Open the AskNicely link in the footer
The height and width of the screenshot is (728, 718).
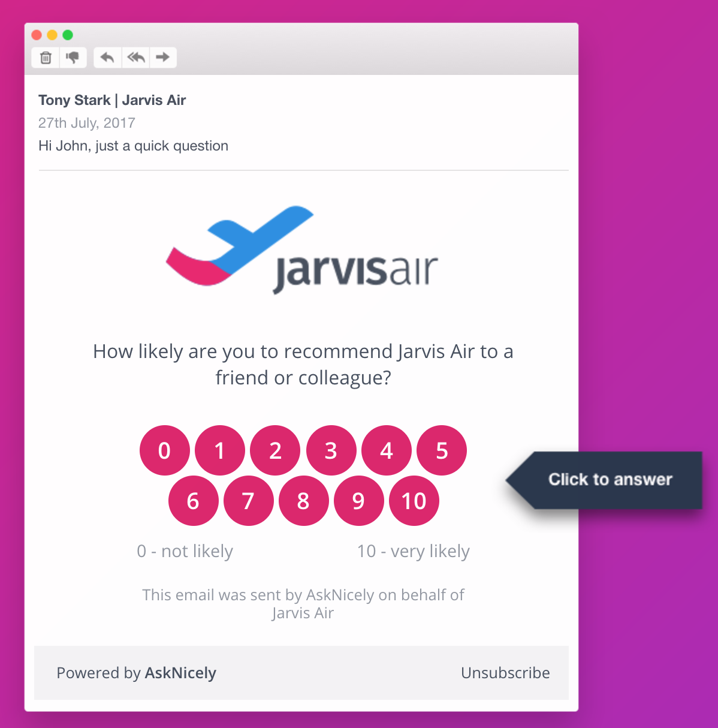pyautogui.click(x=180, y=673)
